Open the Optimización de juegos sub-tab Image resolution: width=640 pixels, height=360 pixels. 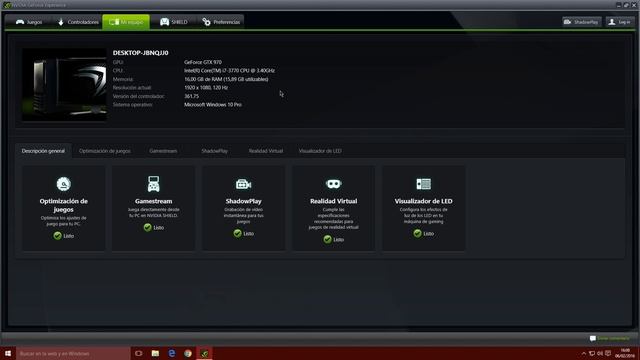(105, 151)
